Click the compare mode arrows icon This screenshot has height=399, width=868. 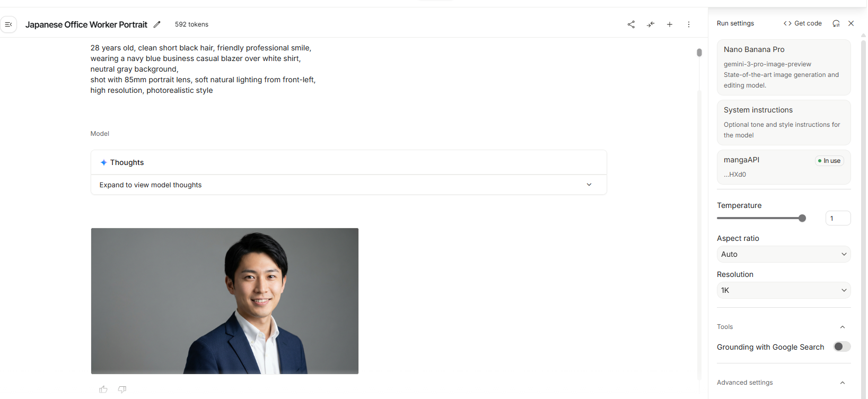651,24
